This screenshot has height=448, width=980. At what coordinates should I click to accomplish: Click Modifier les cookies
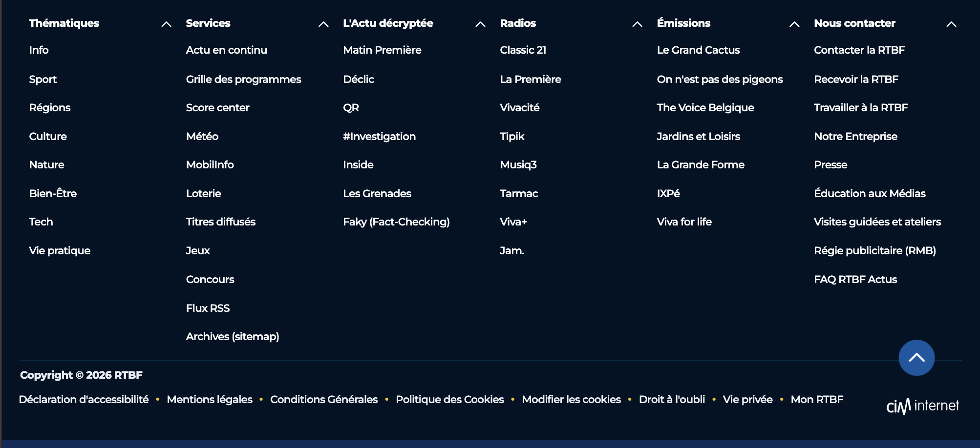point(571,399)
